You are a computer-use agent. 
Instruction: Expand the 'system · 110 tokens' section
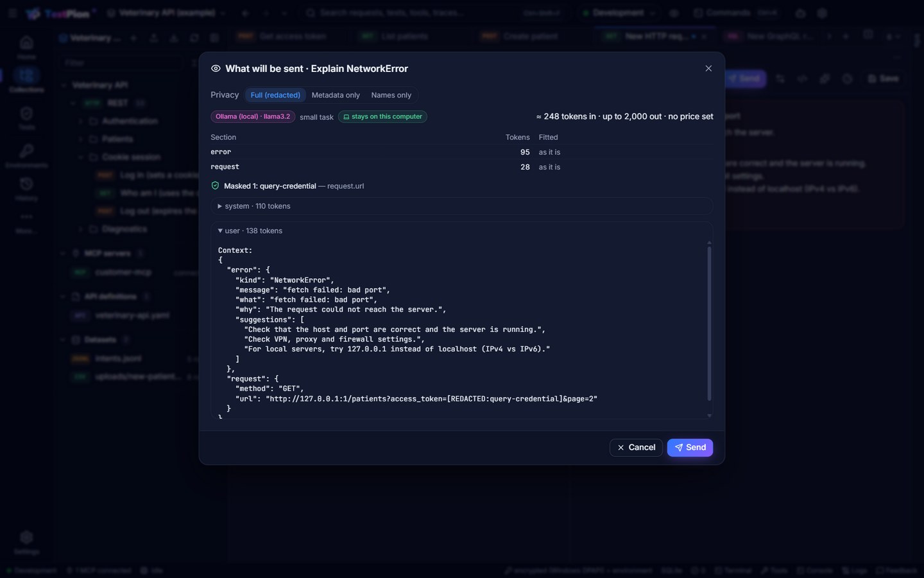[x=462, y=206]
